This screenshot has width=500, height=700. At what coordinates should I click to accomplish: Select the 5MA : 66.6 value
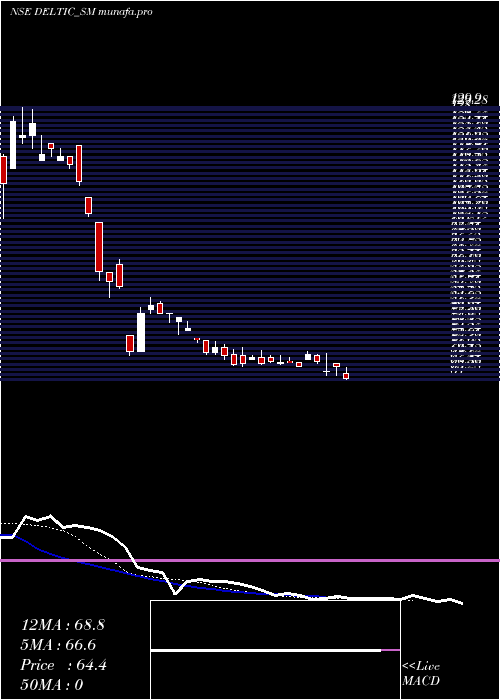(x=58, y=645)
